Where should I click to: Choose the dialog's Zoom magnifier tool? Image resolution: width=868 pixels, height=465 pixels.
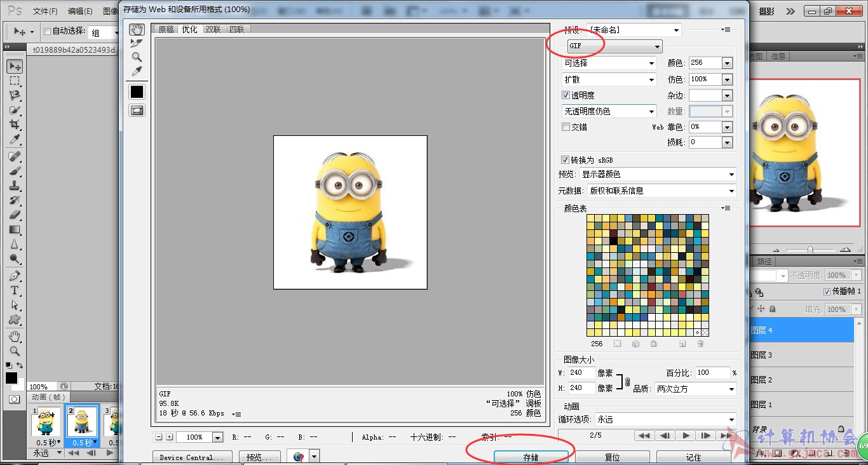[x=137, y=57]
